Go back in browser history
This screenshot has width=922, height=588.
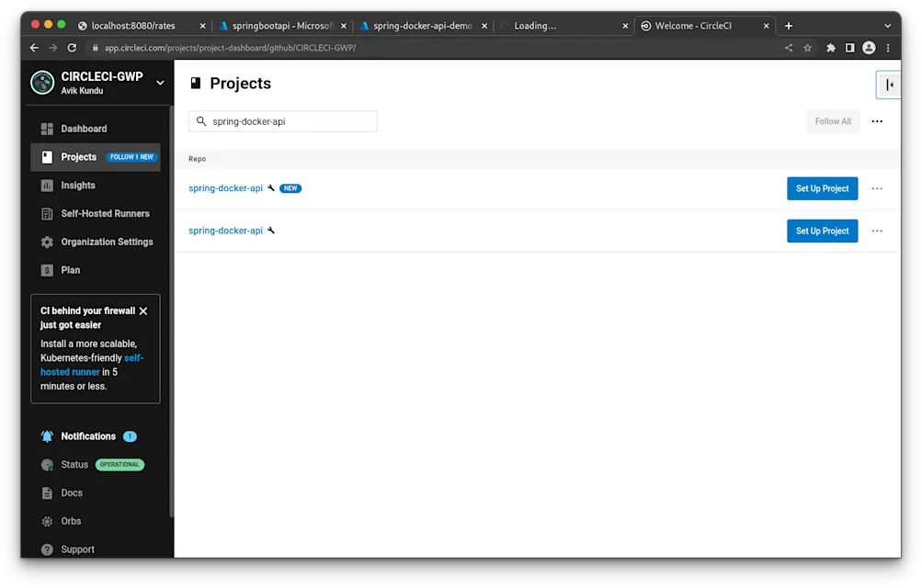tap(34, 48)
